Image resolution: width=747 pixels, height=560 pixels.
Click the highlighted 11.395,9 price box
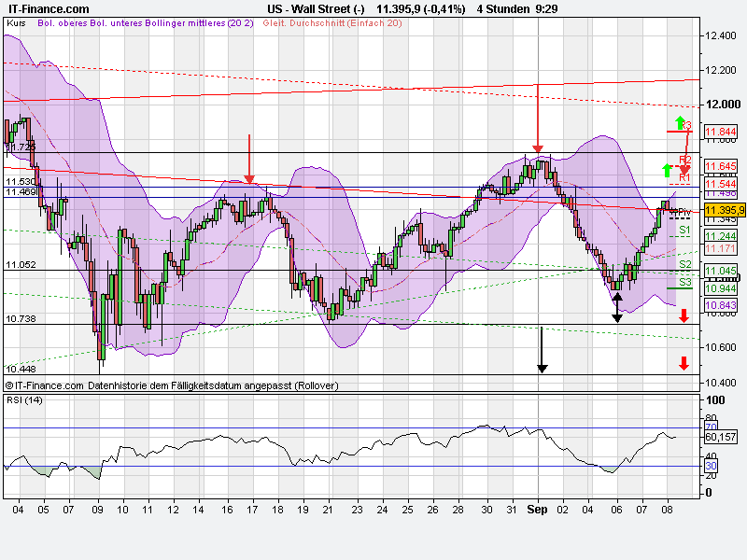click(x=719, y=211)
